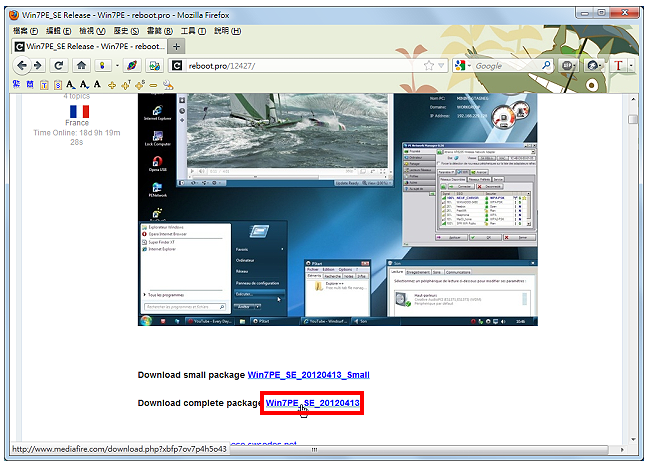
Task: Click the France flag under the poster
Action: 79,111
